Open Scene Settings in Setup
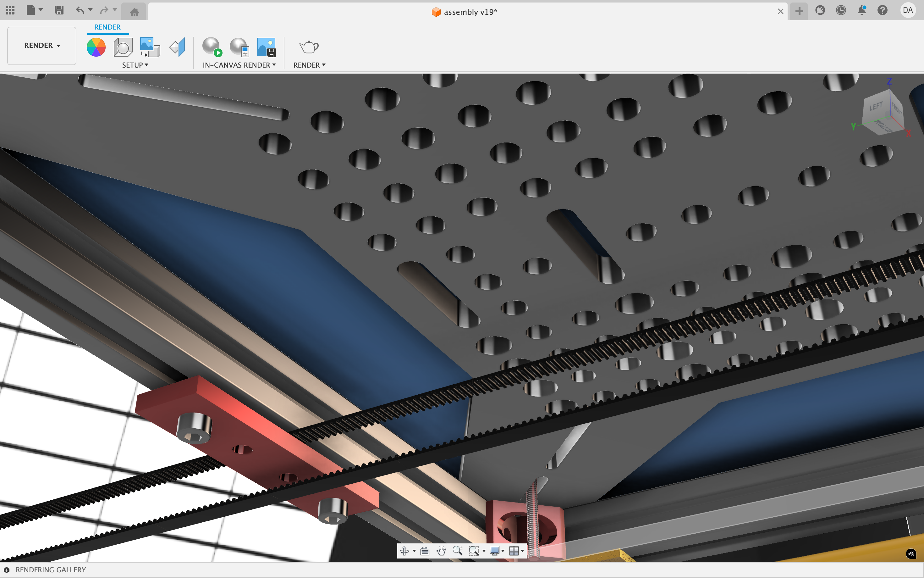Screen dimensions: 924x578 coord(123,47)
